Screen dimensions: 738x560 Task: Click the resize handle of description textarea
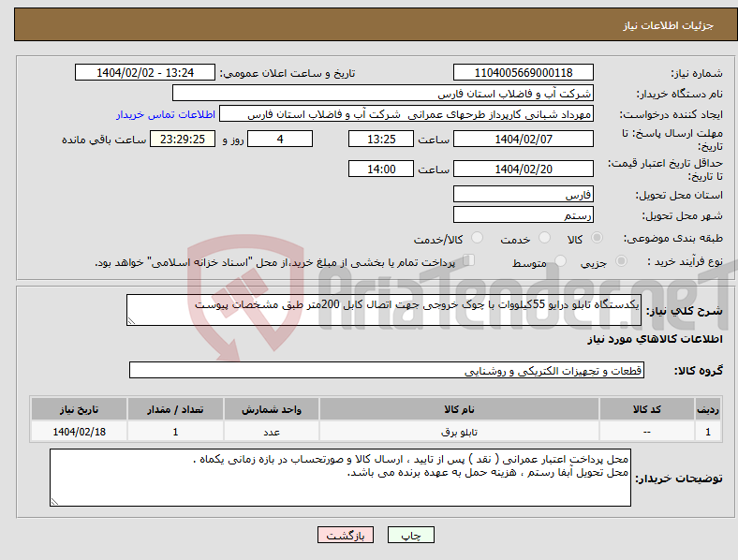131,321
